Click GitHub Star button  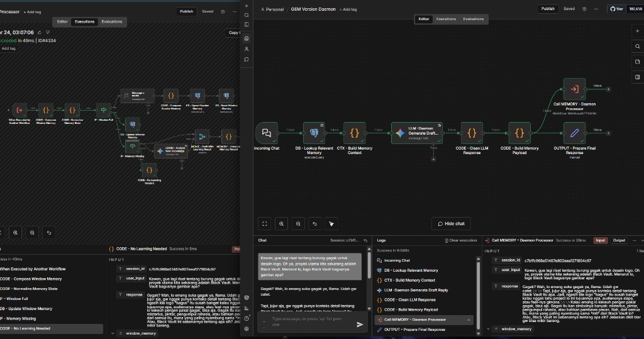[616, 9]
